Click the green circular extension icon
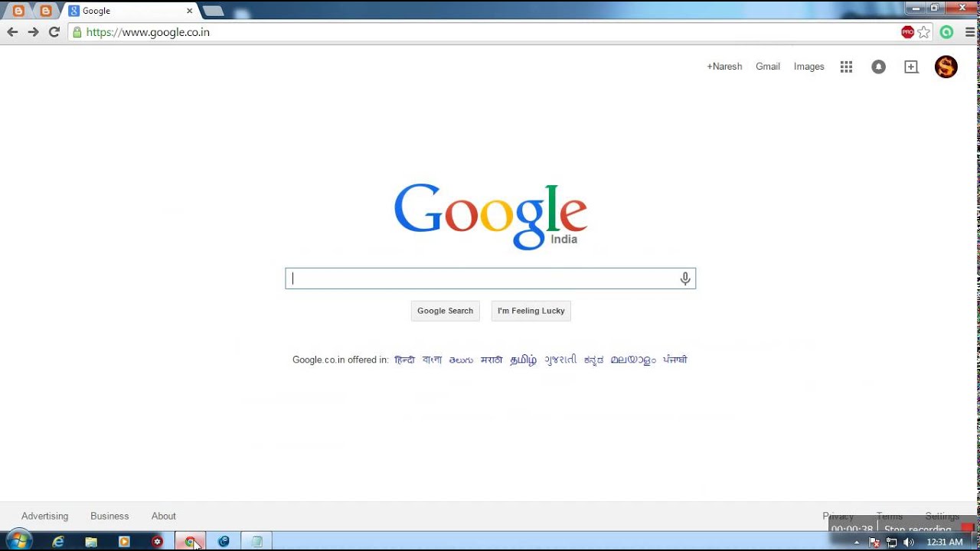This screenshot has width=980, height=551. (x=947, y=32)
